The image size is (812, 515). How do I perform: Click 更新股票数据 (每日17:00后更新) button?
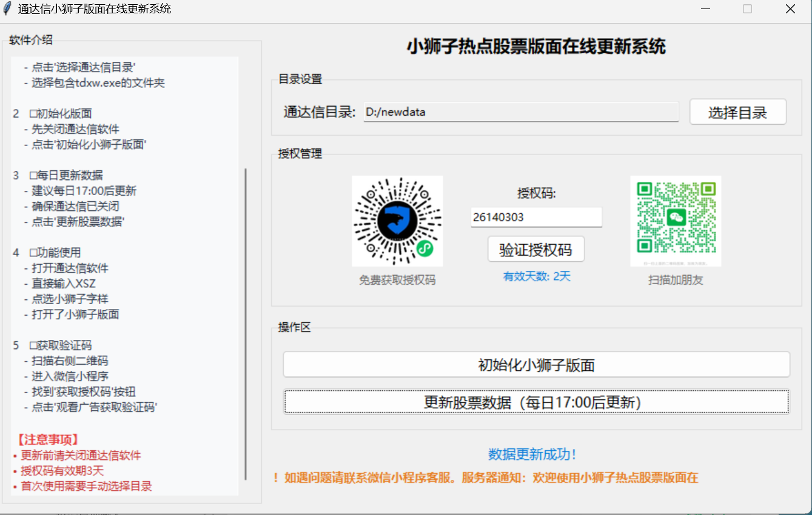[537, 402]
